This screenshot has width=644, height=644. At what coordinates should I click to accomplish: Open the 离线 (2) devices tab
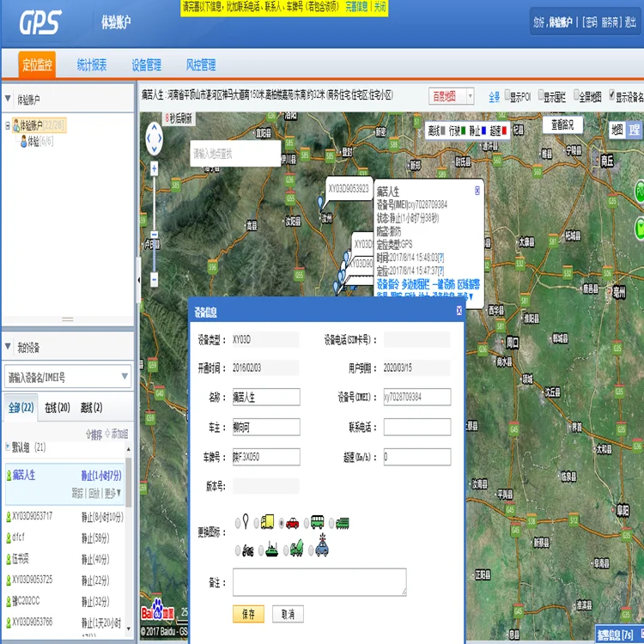(91, 408)
